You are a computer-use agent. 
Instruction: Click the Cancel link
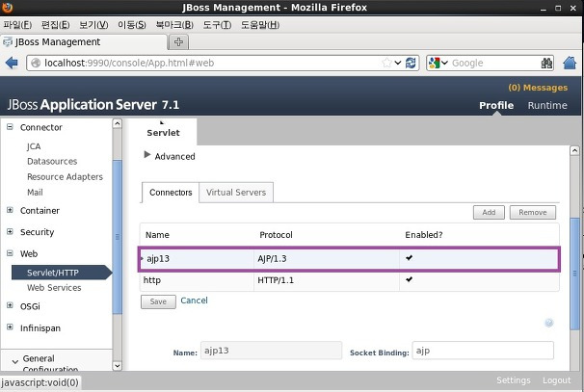coord(194,301)
